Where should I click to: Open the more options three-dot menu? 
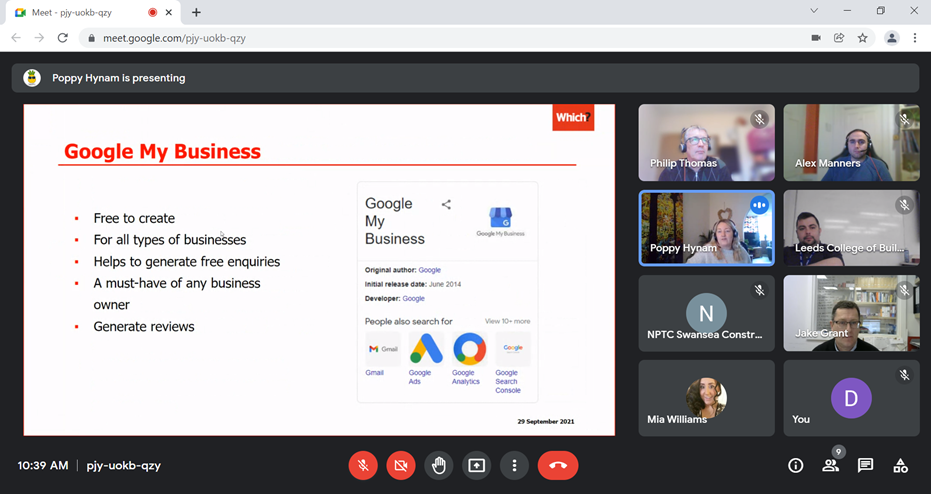click(x=514, y=465)
